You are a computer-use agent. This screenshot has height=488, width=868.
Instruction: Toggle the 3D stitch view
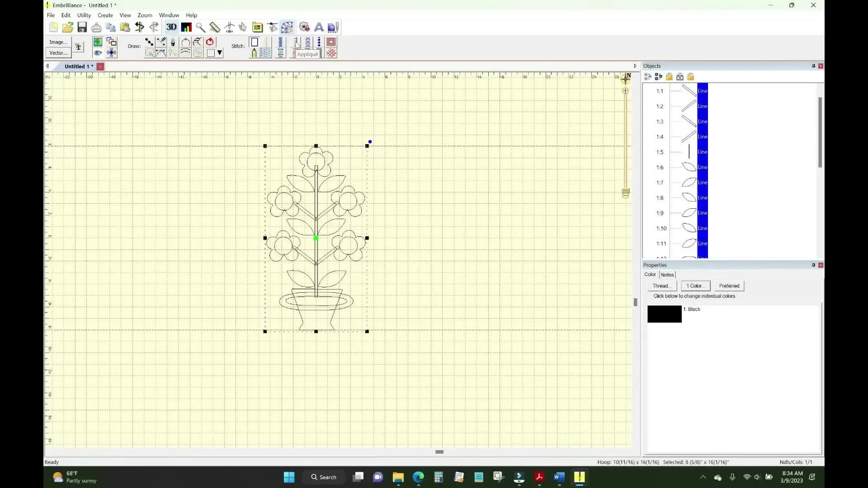click(x=172, y=27)
